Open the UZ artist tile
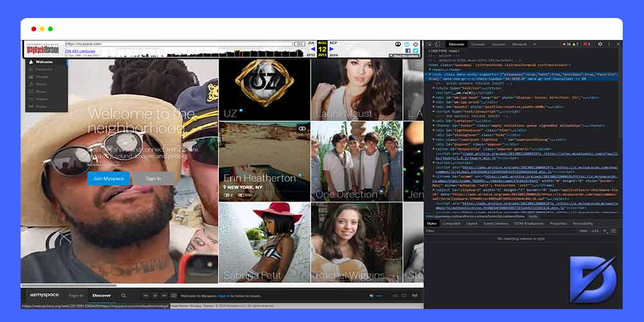Viewport: 644px width, 322px height. [x=265, y=90]
